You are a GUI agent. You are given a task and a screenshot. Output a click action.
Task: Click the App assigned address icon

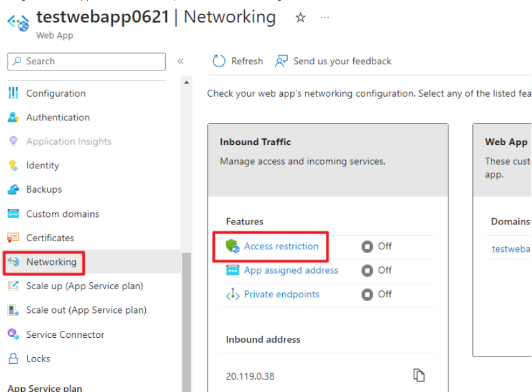[232, 270]
